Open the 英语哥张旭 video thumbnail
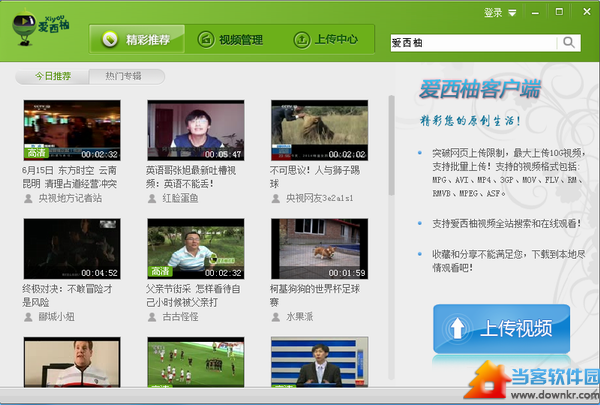The image size is (600, 405). pyautogui.click(x=196, y=130)
